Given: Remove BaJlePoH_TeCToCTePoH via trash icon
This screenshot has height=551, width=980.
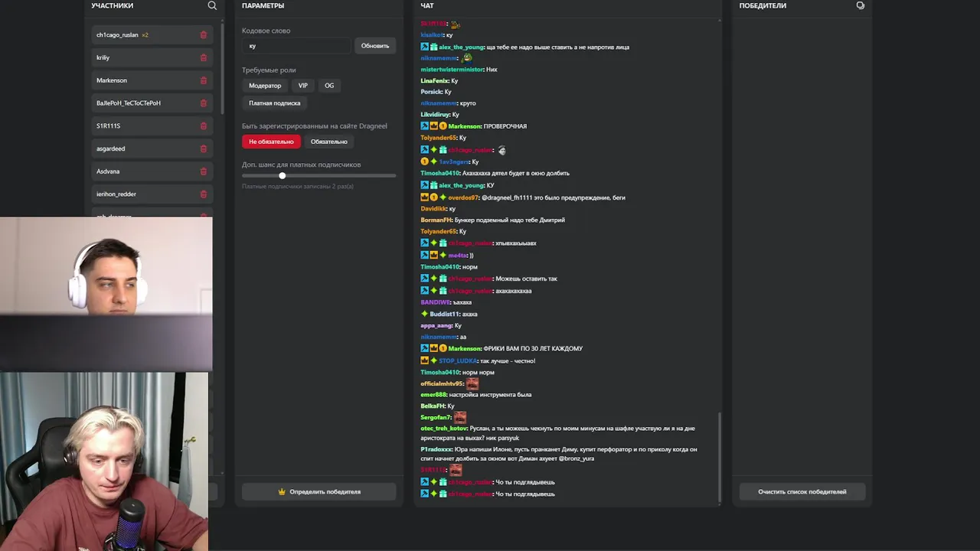Looking at the screenshot, I should point(203,103).
